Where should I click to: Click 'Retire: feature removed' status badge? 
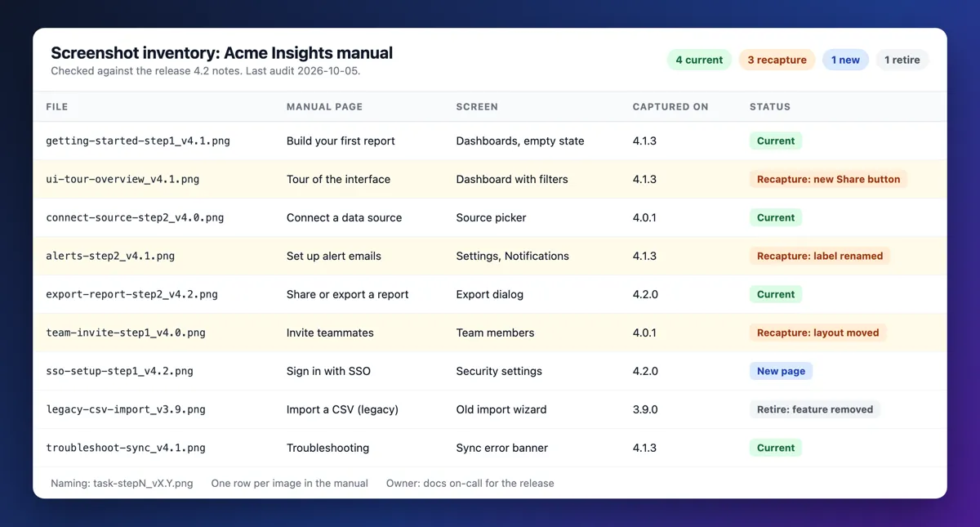[815, 409]
